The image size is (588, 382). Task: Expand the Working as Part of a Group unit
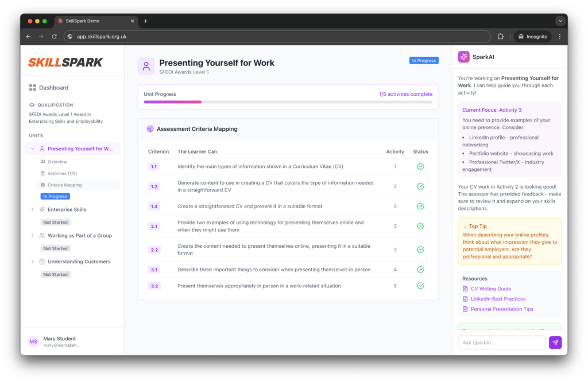pyautogui.click(x=32, y=235)
